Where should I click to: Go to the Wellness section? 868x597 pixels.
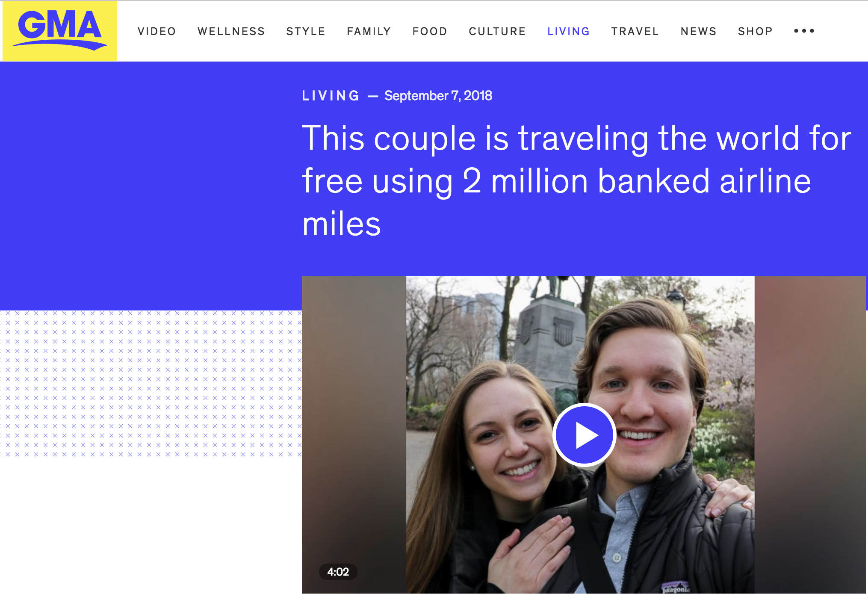tap(231, 31)
